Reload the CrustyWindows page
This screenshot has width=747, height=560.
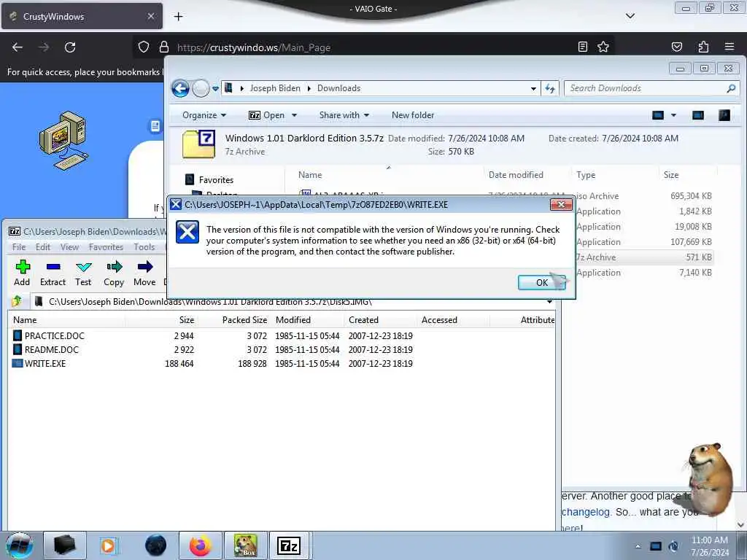coord(70,47)
